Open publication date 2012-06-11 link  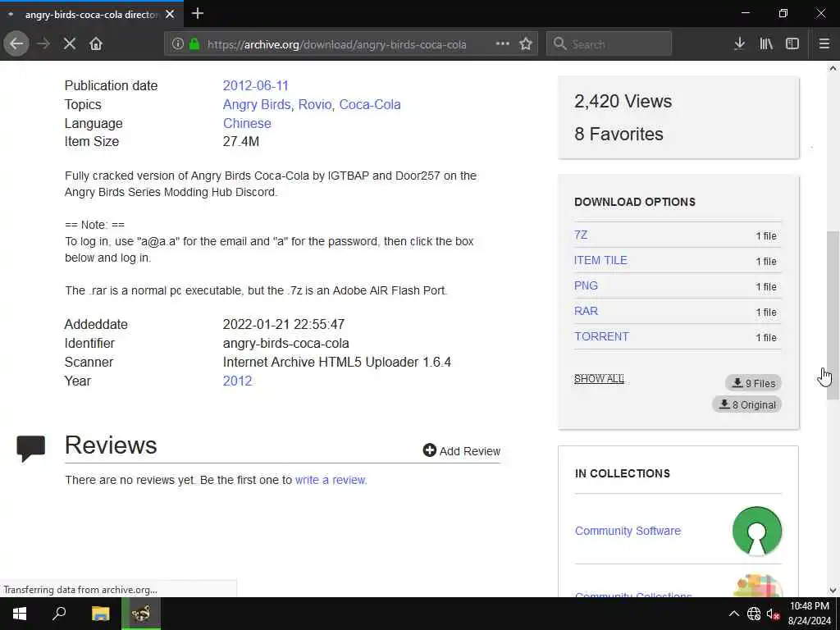coord(256,85)
